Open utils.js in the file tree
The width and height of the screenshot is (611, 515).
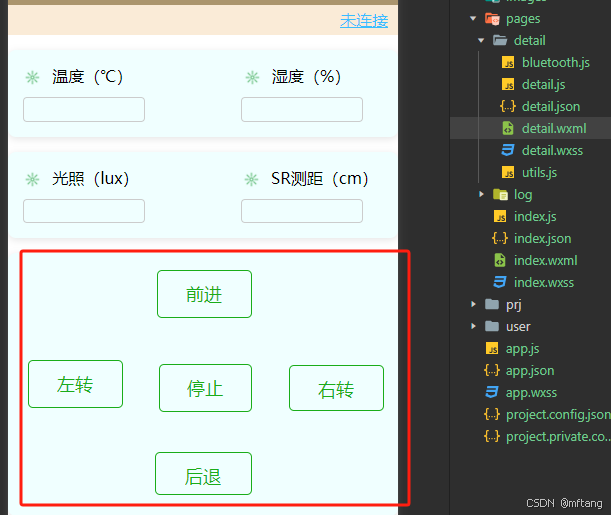click(x=539, y=172)
